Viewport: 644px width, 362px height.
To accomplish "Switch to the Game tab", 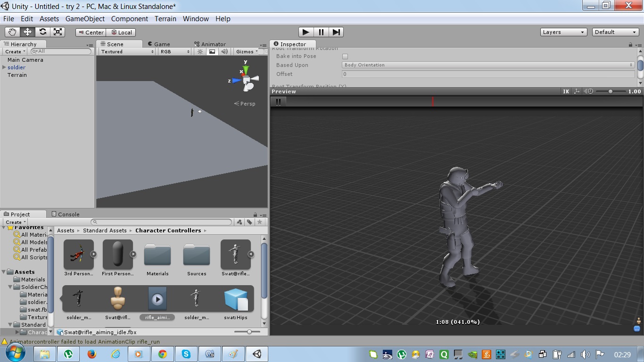I will tap(159, 44).
